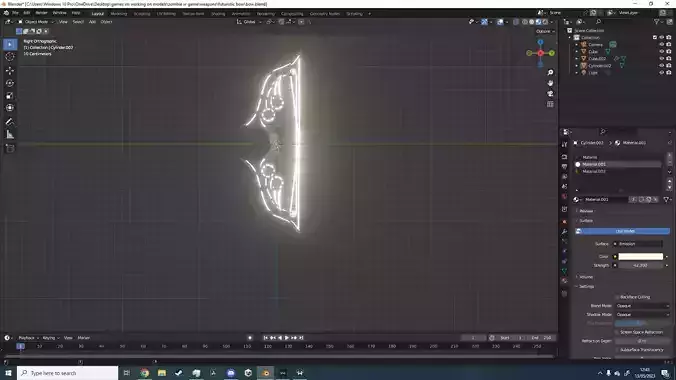Toggle the camera view icon
676x380 pixels.
pyautogui.click(x=550, y=94)
